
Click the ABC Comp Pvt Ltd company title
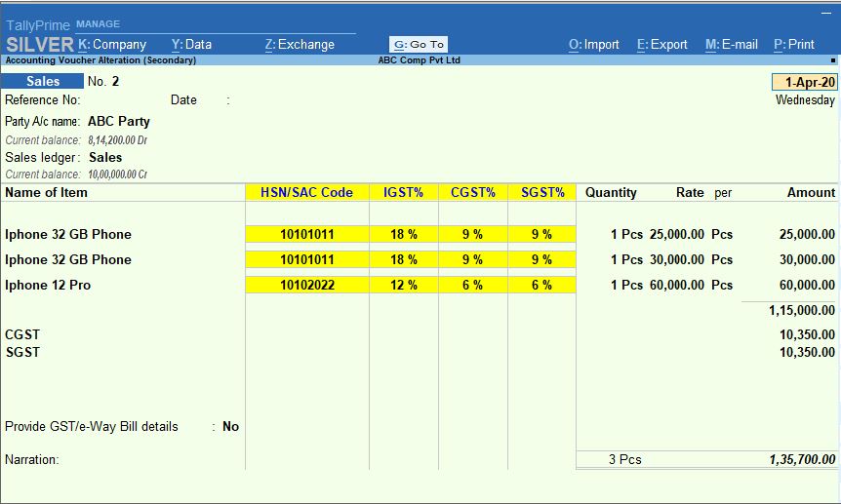(x=419, y=60)
